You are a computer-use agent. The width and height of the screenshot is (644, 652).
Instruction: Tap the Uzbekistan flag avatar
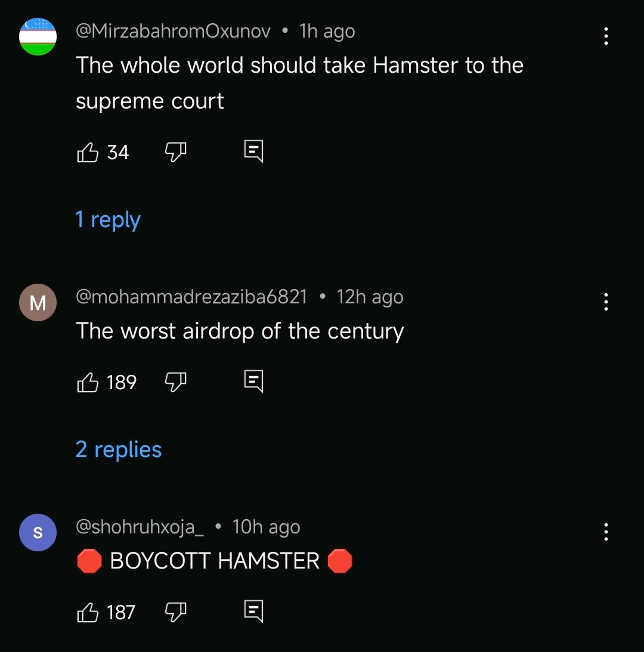[x=38, y=36]
